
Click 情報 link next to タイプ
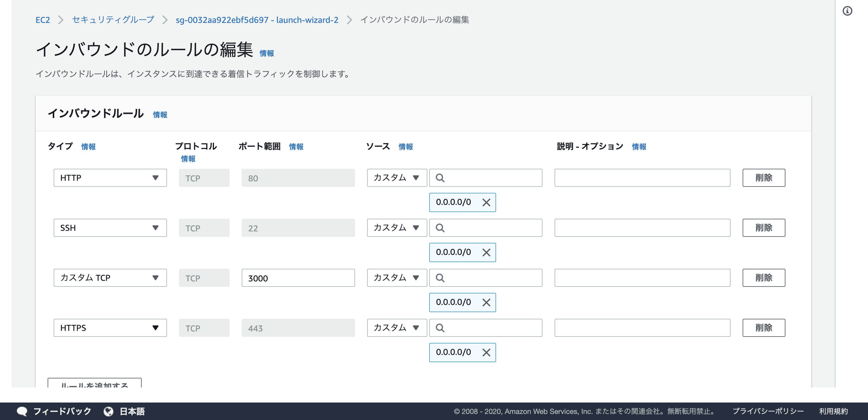tap(88, 147)
